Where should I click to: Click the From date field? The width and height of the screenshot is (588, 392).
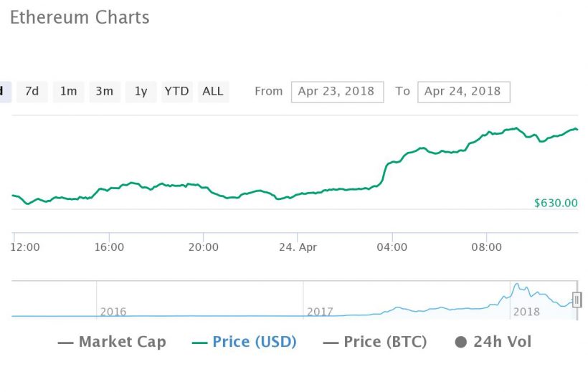pos(337,92)
